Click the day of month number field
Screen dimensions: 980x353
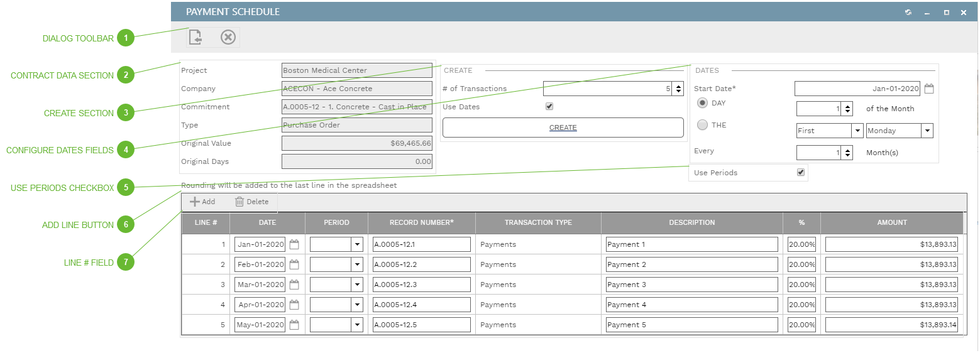819,109
